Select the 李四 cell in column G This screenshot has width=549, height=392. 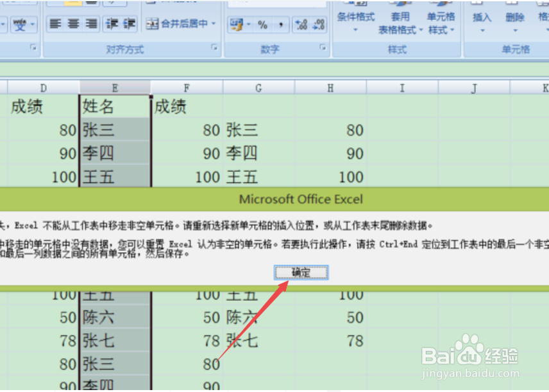click(258, 153)
